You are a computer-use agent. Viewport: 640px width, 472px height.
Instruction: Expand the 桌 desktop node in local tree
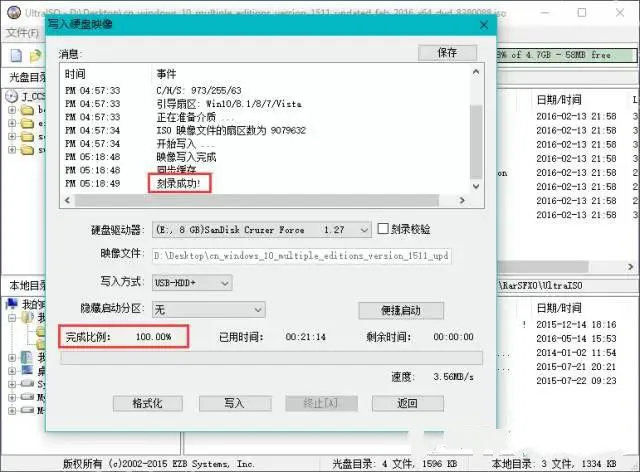point(12,370)
